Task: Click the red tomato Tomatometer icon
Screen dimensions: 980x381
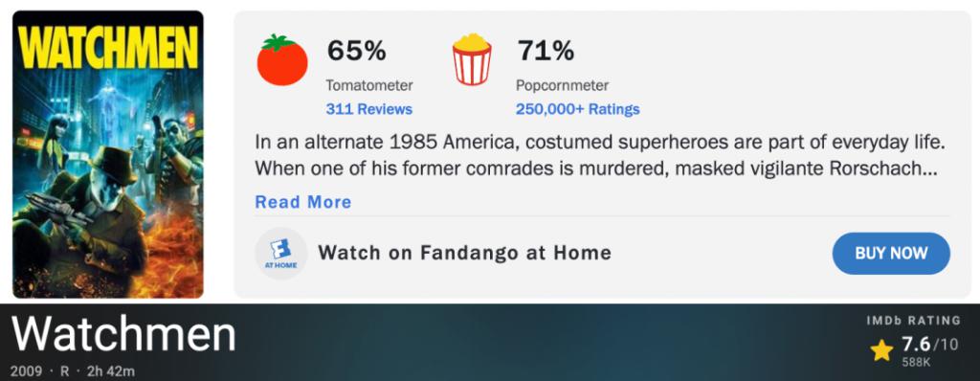Action: coord(282,60)
